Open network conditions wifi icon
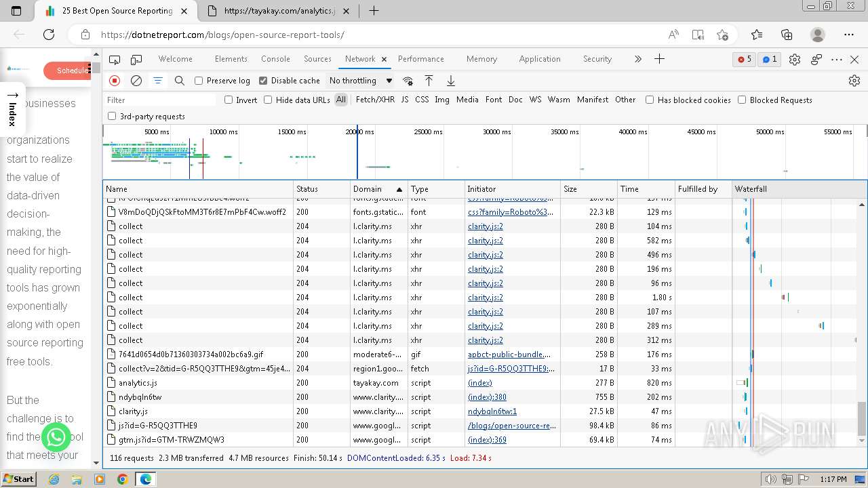868x488 pixels. click(408, 81)
